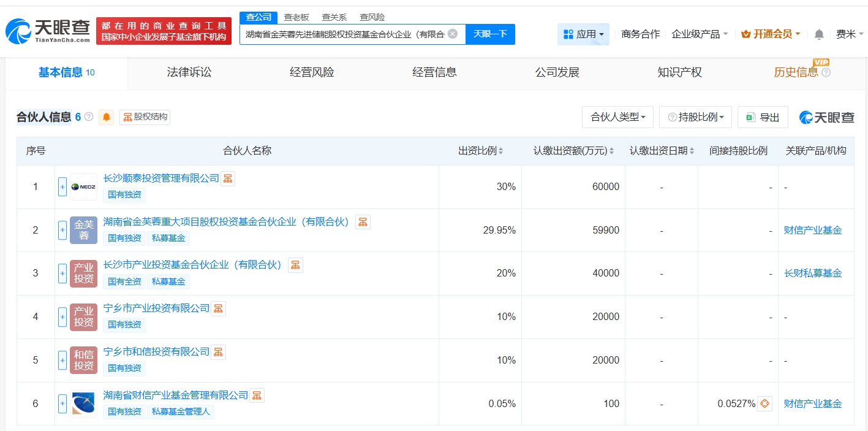Select the 经营信息 tab

[434, 72]
